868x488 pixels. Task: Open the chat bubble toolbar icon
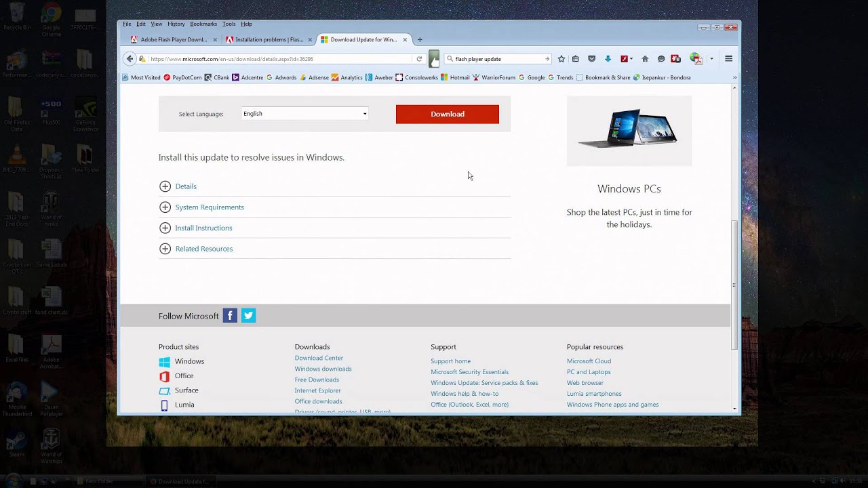pyautogui.click(x=661, y=59)
